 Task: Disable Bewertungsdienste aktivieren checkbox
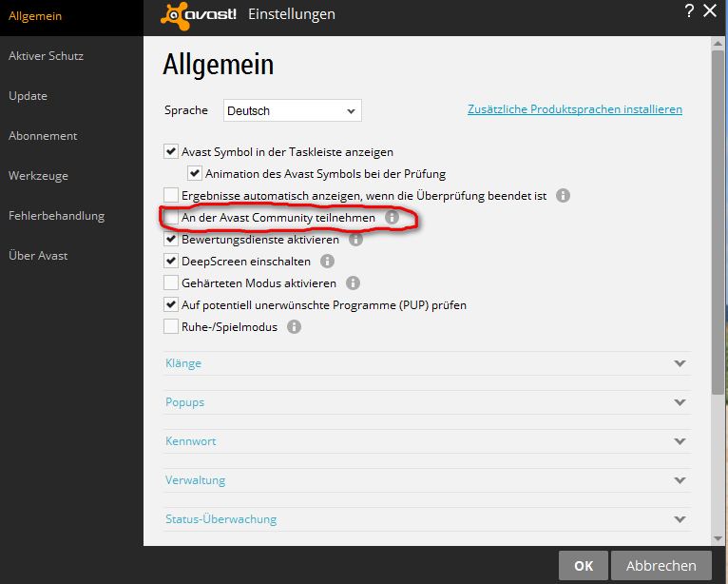[171, 240]
